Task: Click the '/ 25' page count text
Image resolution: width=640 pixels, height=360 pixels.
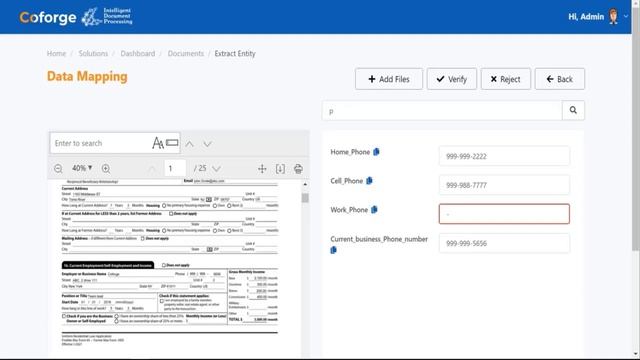Action: 200,168
